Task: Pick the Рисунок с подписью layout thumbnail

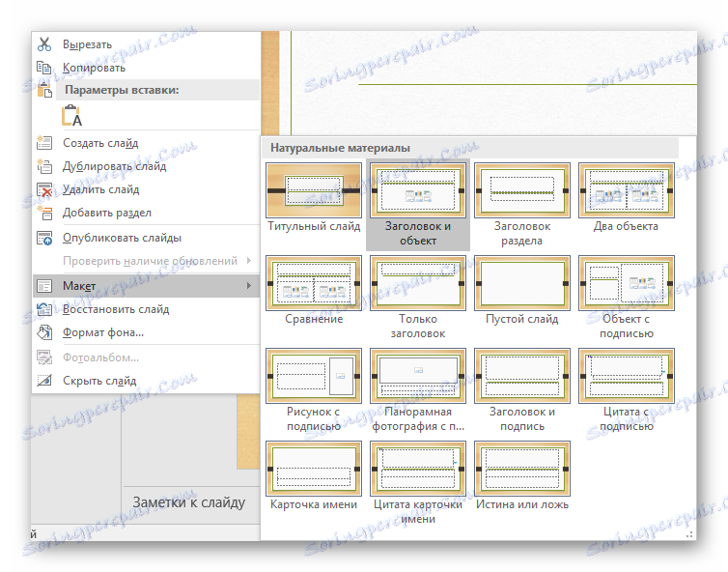Action: pos(314,376)
